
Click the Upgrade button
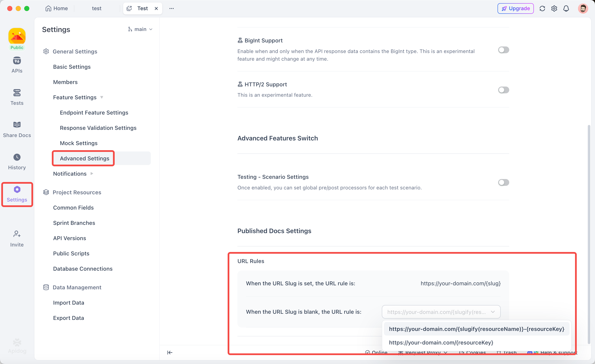click(515, 8)
